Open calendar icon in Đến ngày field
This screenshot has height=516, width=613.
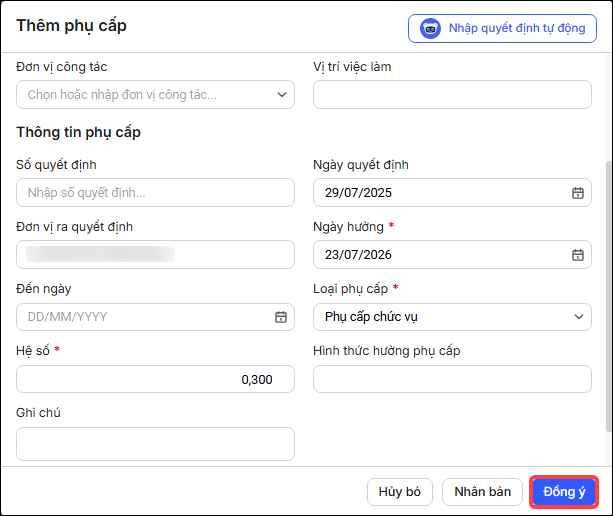coord(281,317)
